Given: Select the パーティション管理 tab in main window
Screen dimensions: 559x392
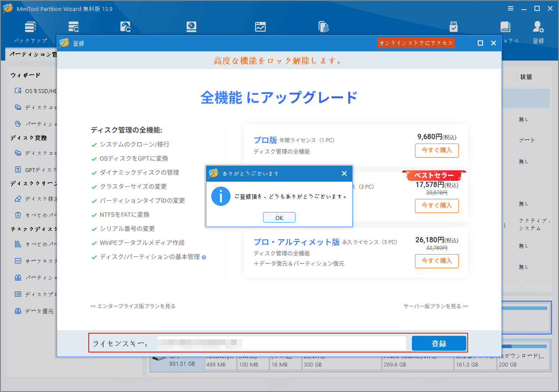Looking at the screenshot, I should point(32,55).
